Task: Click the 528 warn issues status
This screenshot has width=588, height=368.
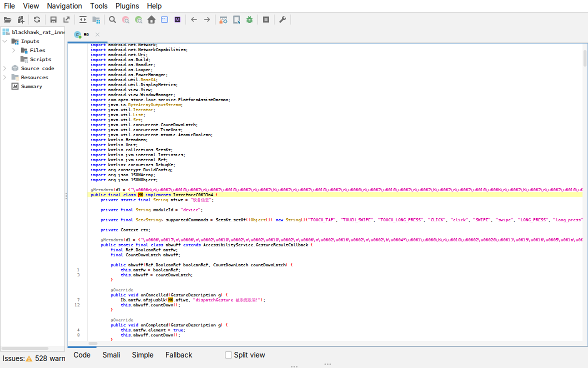Action: [x=50, y=358]
